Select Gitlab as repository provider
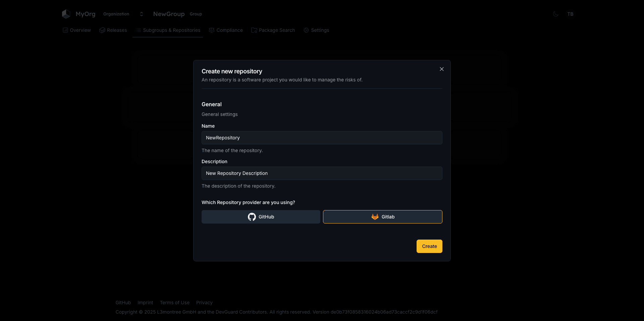This screenshot has height=321, width=644. (x=382, y=217)
